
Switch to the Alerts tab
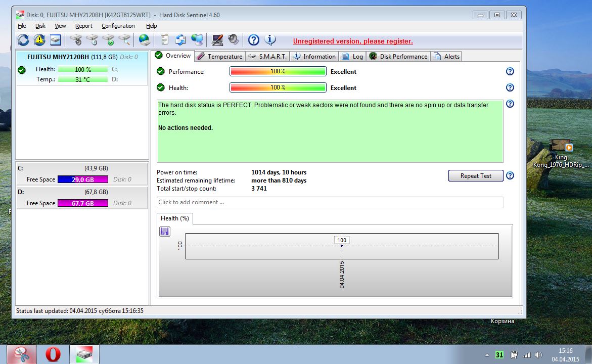pyautogui.click(x=446, y=56)
